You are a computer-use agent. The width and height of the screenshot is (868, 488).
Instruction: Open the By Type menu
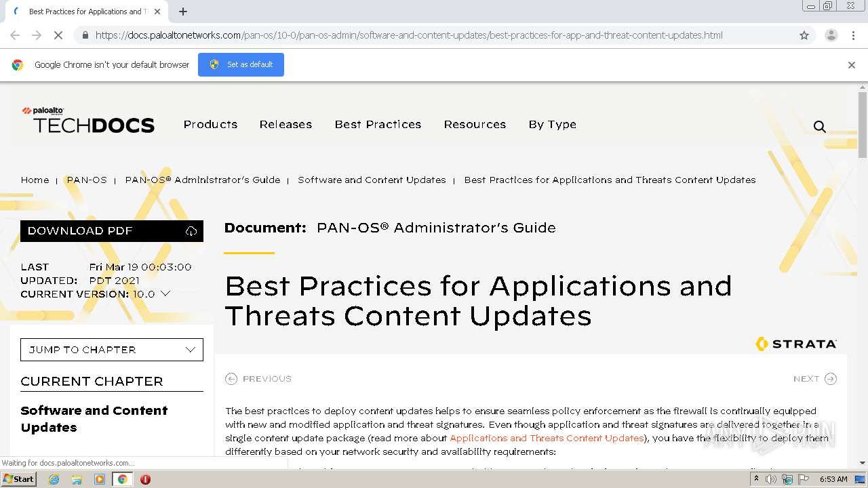552,125
